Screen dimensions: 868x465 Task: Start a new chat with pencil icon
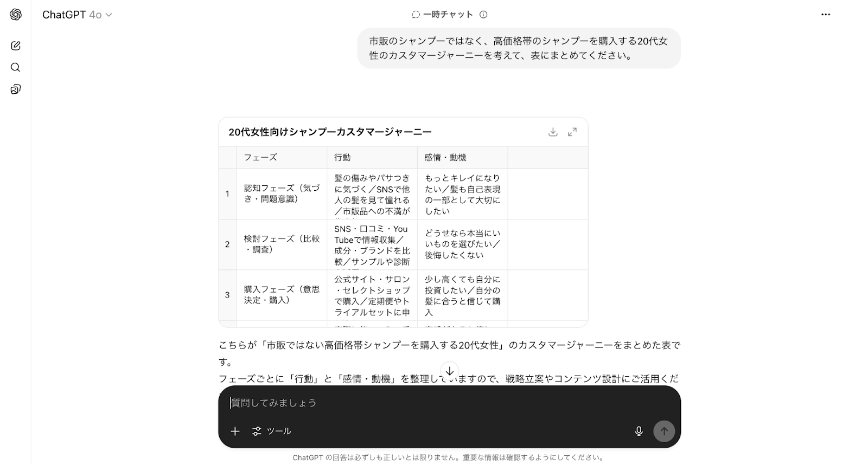(x=16, y=46)
